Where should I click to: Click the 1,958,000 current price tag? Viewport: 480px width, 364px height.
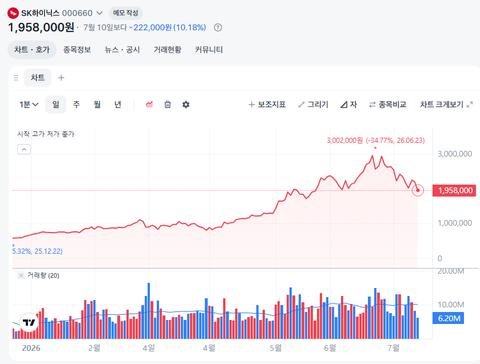454,190
